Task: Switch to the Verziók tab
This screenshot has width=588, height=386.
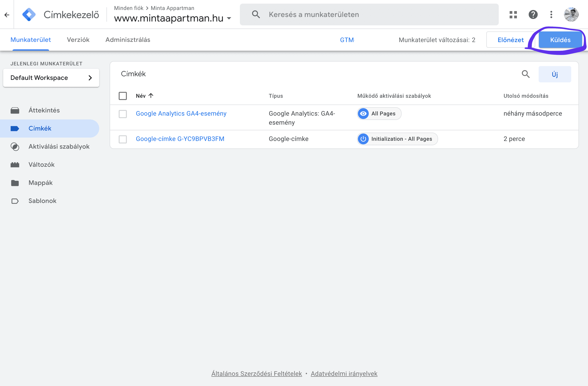Action: pos(78,40)
